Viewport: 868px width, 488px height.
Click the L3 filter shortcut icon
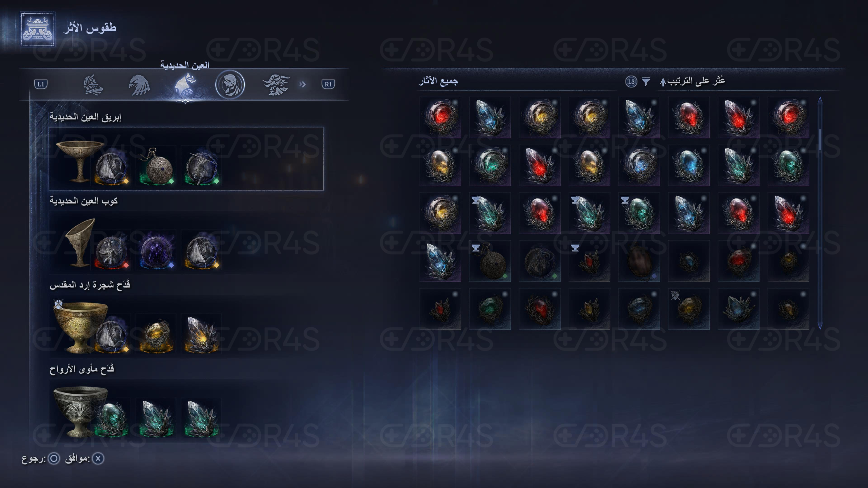point(631,82)
